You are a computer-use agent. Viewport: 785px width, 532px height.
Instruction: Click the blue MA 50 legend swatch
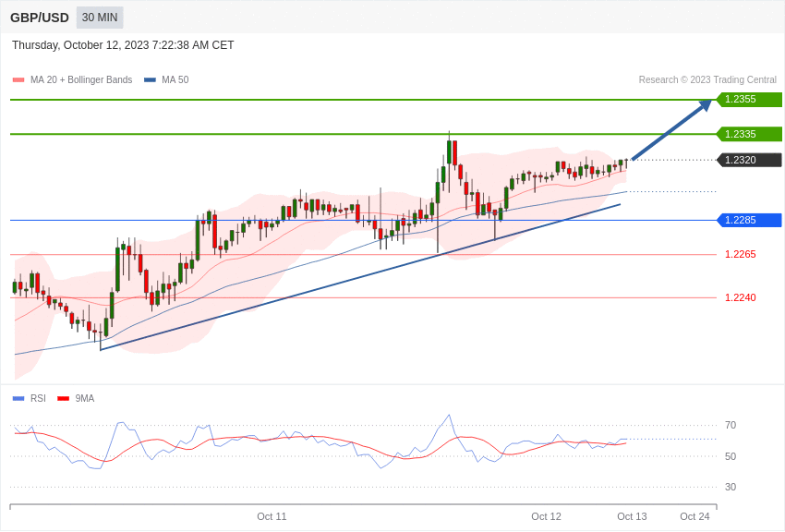tap(150, 79)
